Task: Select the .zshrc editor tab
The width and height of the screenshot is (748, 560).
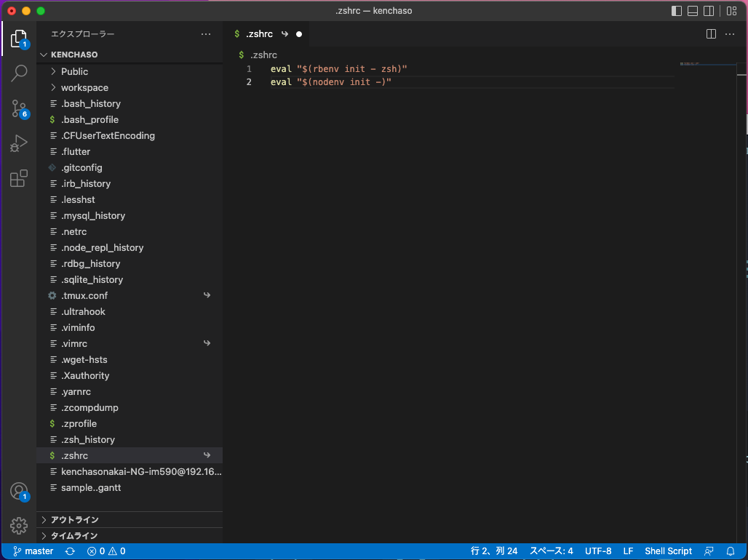Action: [259, 34]
